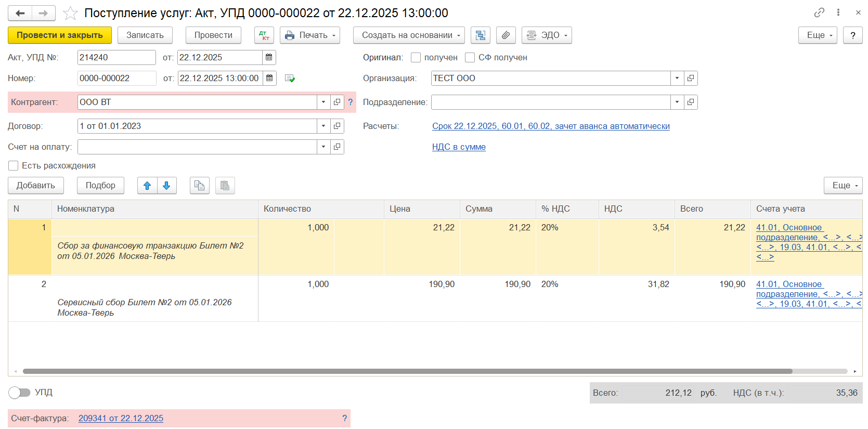Open the document structure icon
The image size is (868, 429).
point(481,35)
